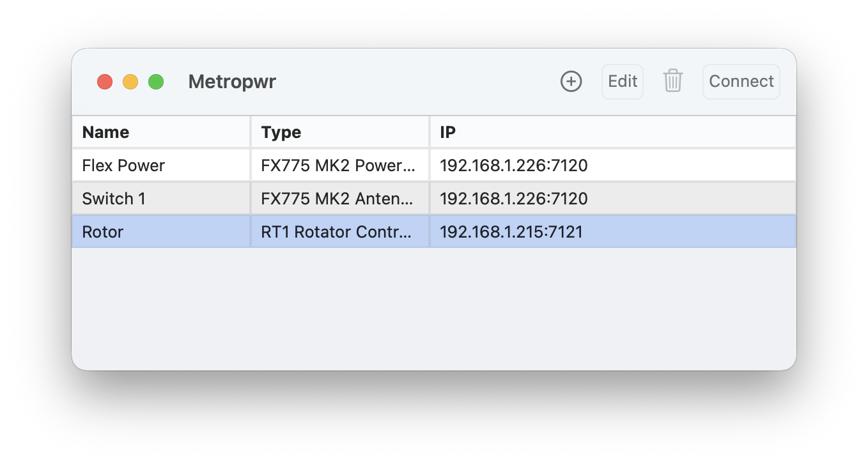Click the Name column header
The width and height of the screenshot is (868, 465).
click(105, 132)
